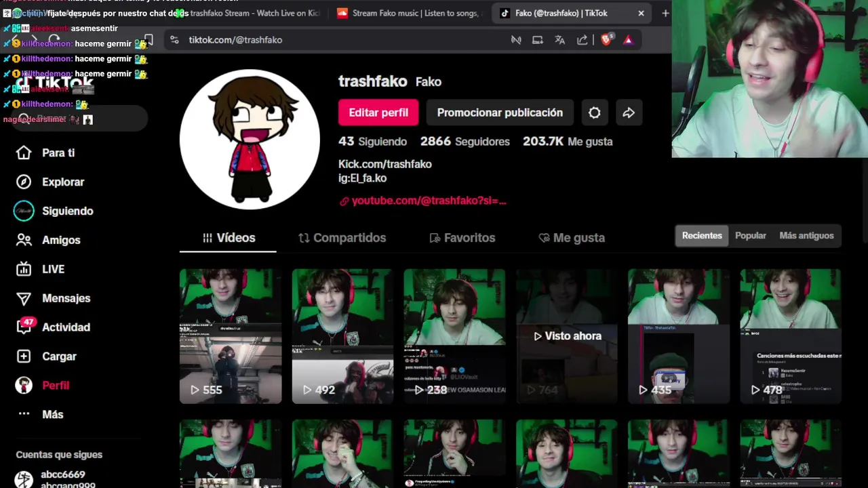The image size is (868, 488).
Task: Click the translate page icon in address bar
Action: tap(560, 40)
